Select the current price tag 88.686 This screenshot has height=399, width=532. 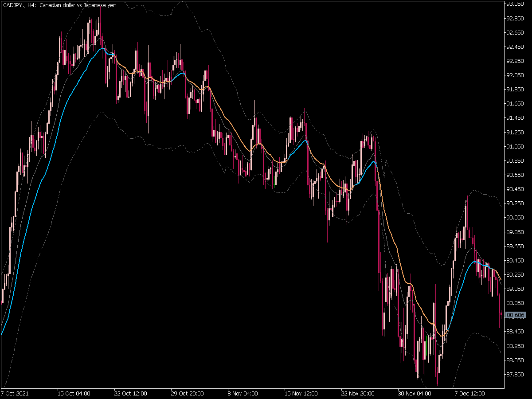[516, 315]
